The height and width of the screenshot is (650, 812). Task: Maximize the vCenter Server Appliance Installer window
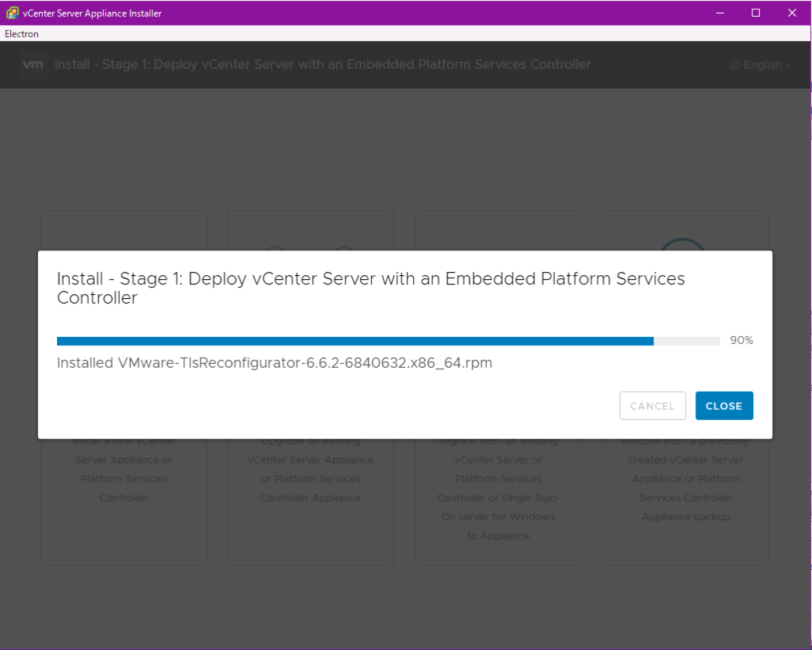(756, 13)
